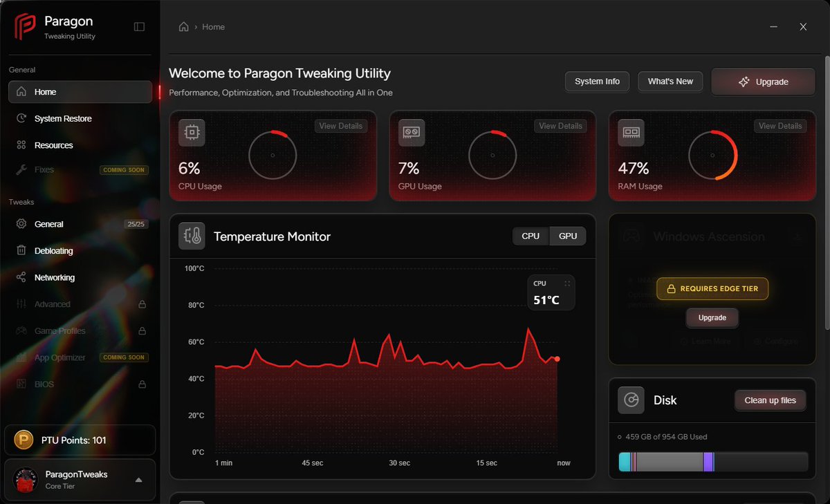View Details for GPU Usage

(x=560, y=126)
